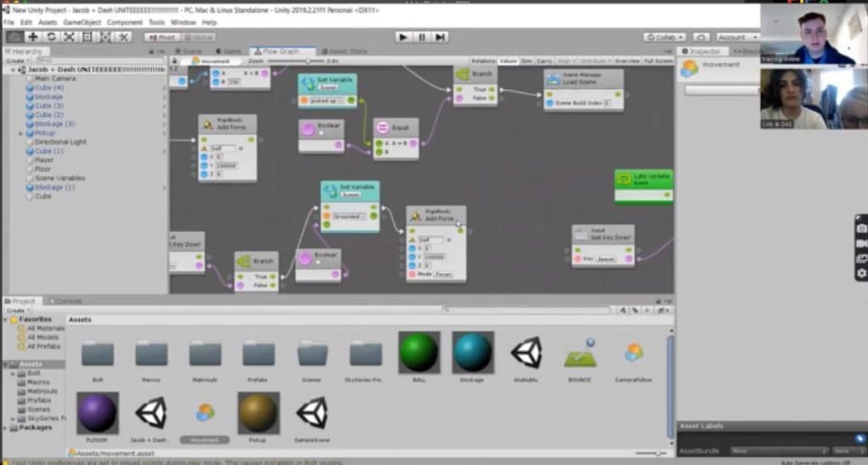Screen dimensions: 868x465
Task: Open the custom editor tools icon
Action: (123, 36)
